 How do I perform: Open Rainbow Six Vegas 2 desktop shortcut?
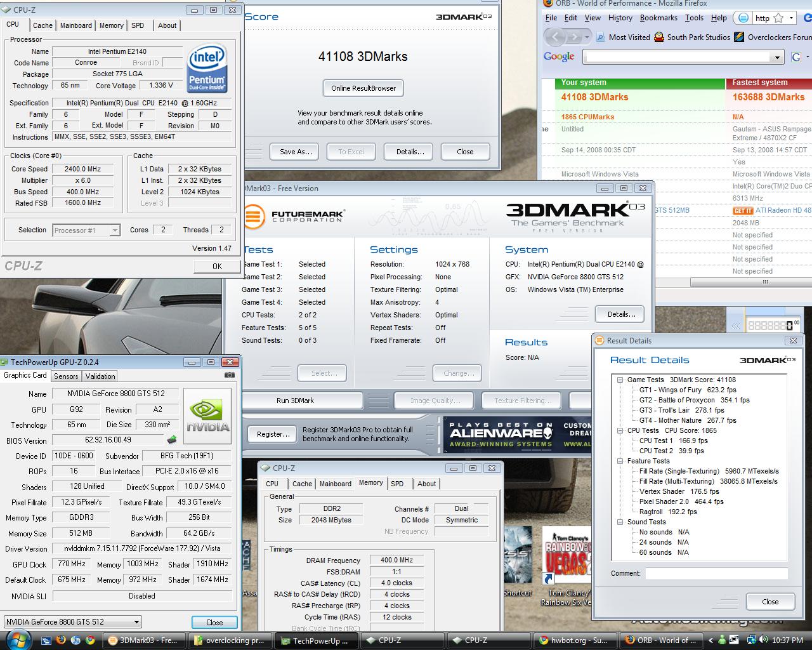[568, 565]
